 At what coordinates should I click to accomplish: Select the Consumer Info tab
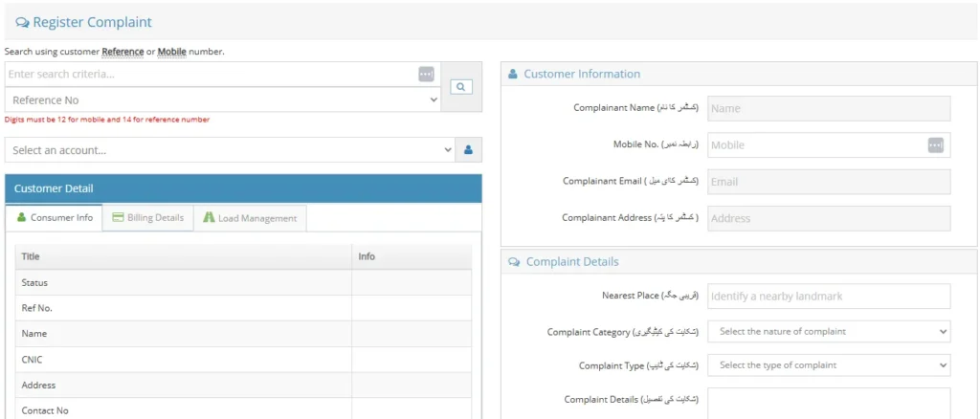55,218
